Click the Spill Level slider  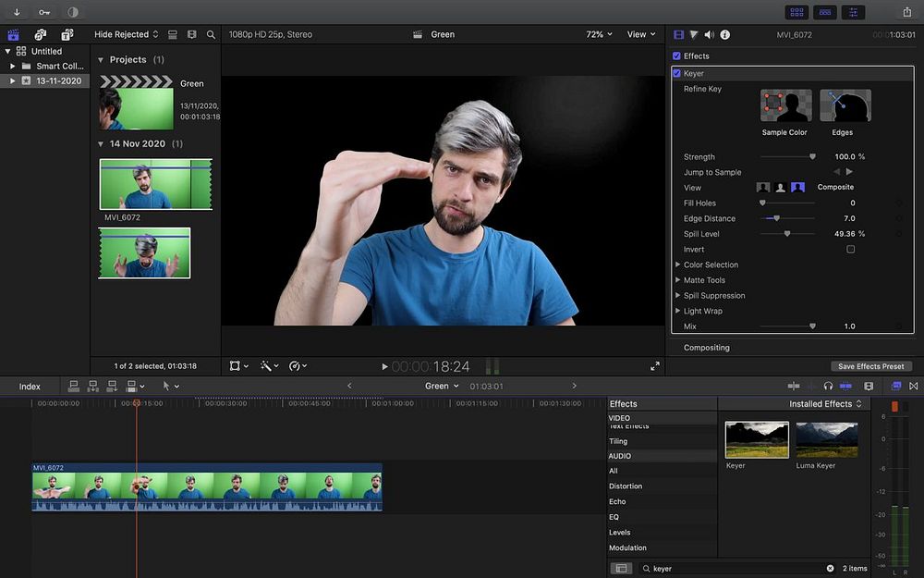(787, 234)
